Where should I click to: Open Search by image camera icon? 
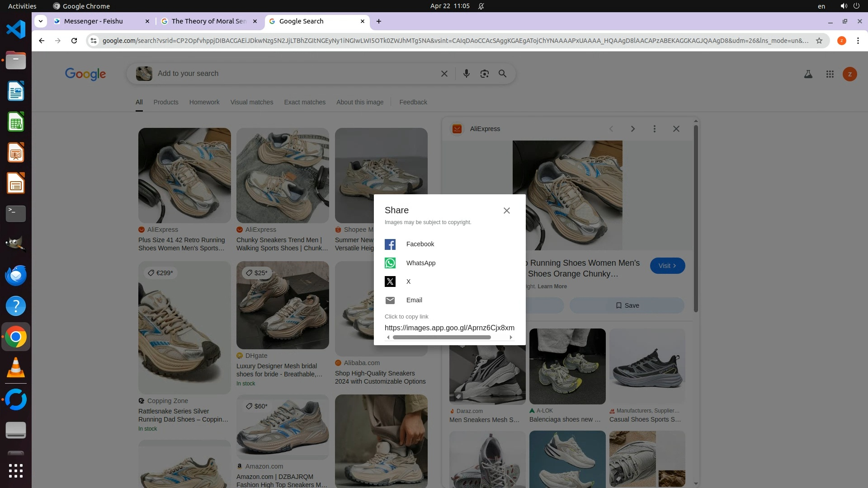484,74
